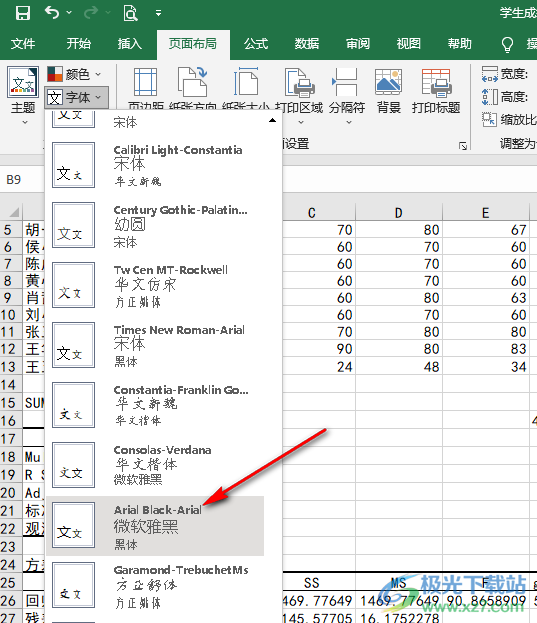Open the 颜色 theme colors dropdown
Viewport: 537px width, 623px height.
point(74,74)
